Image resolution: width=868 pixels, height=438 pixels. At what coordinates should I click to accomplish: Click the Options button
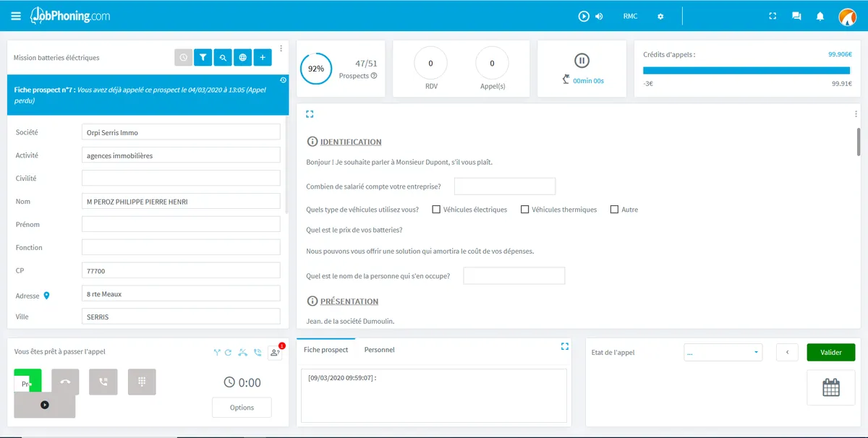coord(242,408)
